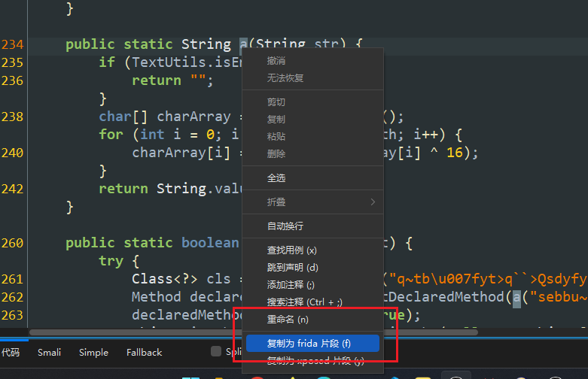Viewport: 588px width, 379px height.
Task: Click Method declare on line 262
Action: point(187,297)
